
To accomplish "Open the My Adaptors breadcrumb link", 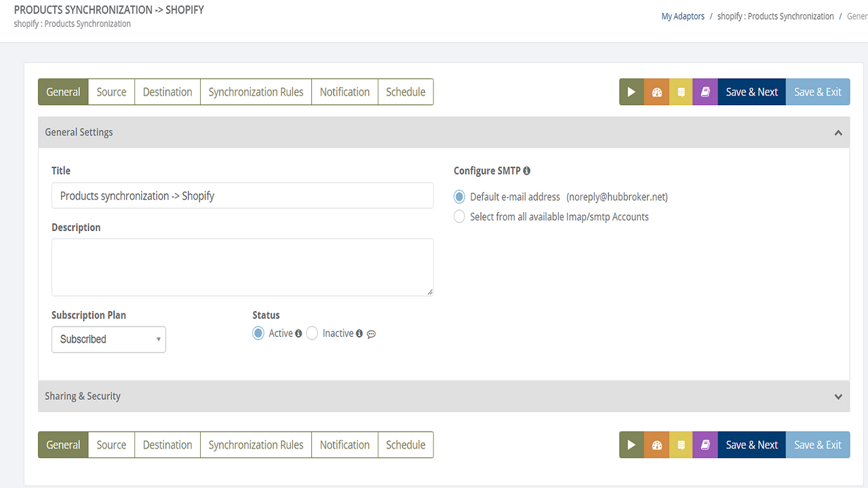I will [683, 16].
